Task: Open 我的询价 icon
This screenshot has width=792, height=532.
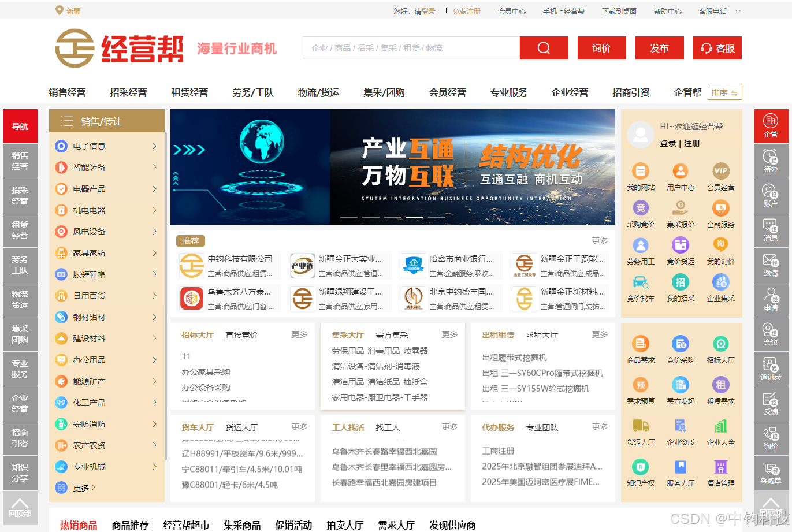Action: 720,245
